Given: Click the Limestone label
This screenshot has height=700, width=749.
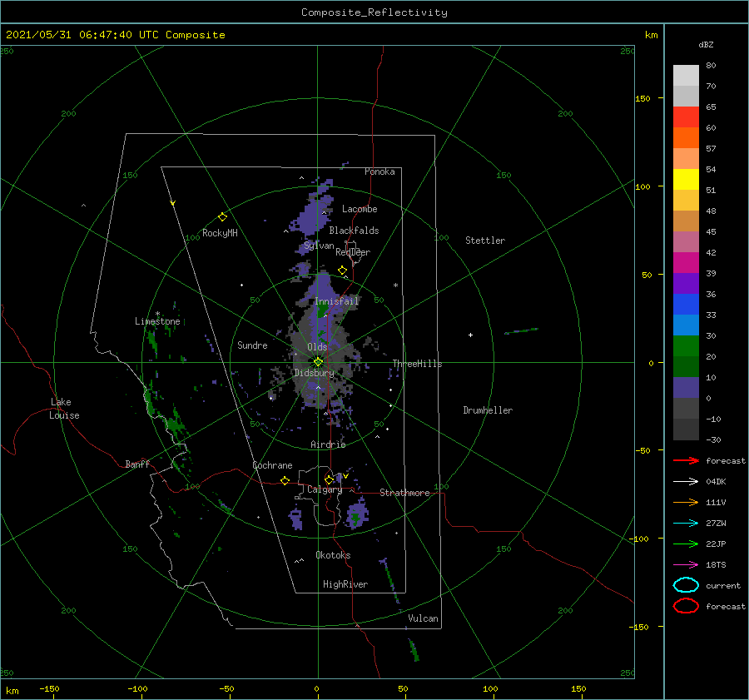Looking at the screenshot, I should tap(157, 321).
